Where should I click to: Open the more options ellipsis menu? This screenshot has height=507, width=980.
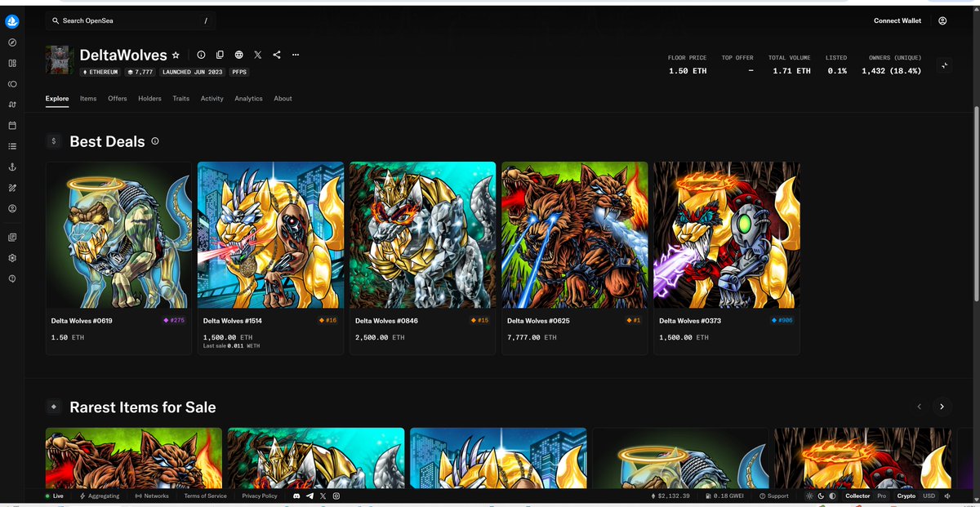tap(296, 55)
